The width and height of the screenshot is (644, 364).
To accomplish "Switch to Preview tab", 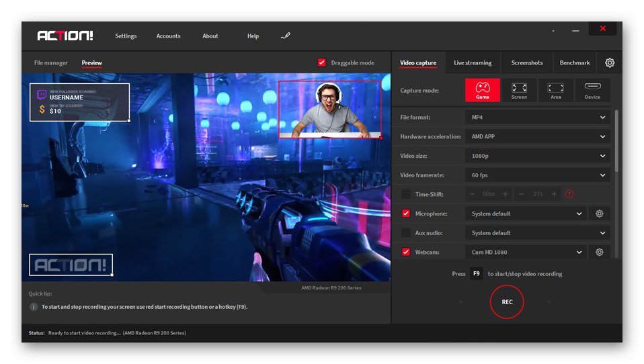I will tap(91, 62).
